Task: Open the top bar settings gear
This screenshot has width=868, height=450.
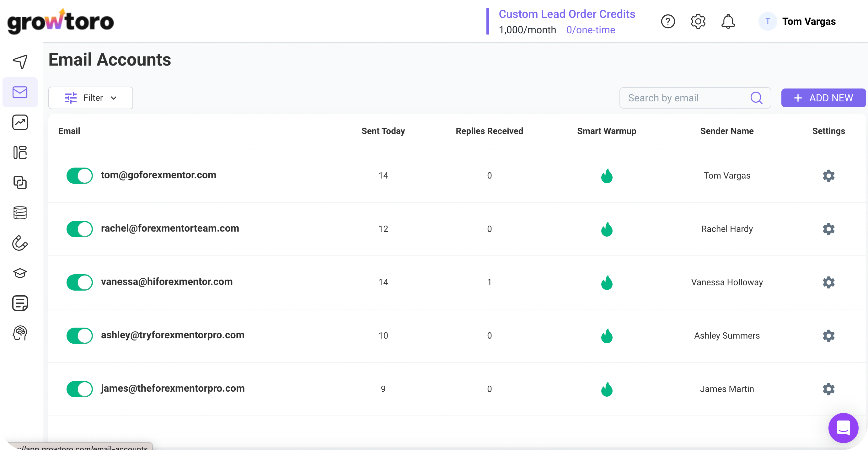Action: [698, 22]
